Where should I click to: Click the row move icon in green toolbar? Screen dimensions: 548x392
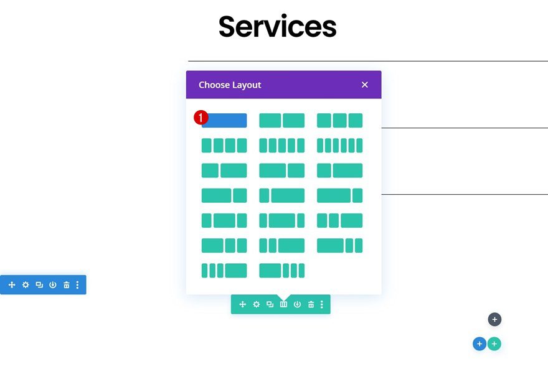(x=242, y=304)
